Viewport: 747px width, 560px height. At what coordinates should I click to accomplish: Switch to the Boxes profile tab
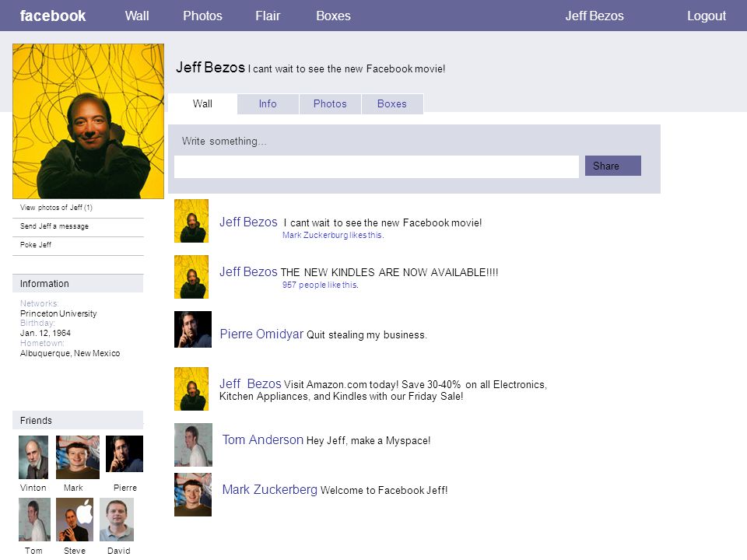click(392, 103)
